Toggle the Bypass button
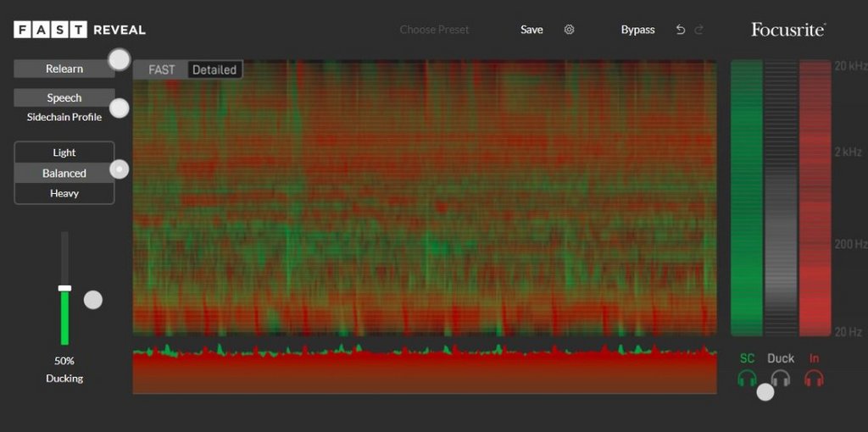The height and width of the screenshot is (432, 868). [x=637, y=30]
